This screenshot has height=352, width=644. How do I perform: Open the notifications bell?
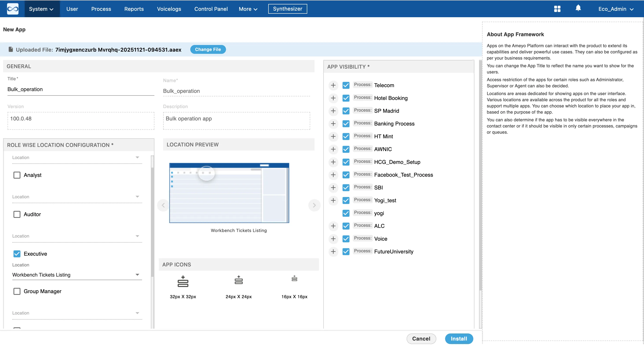578,8
